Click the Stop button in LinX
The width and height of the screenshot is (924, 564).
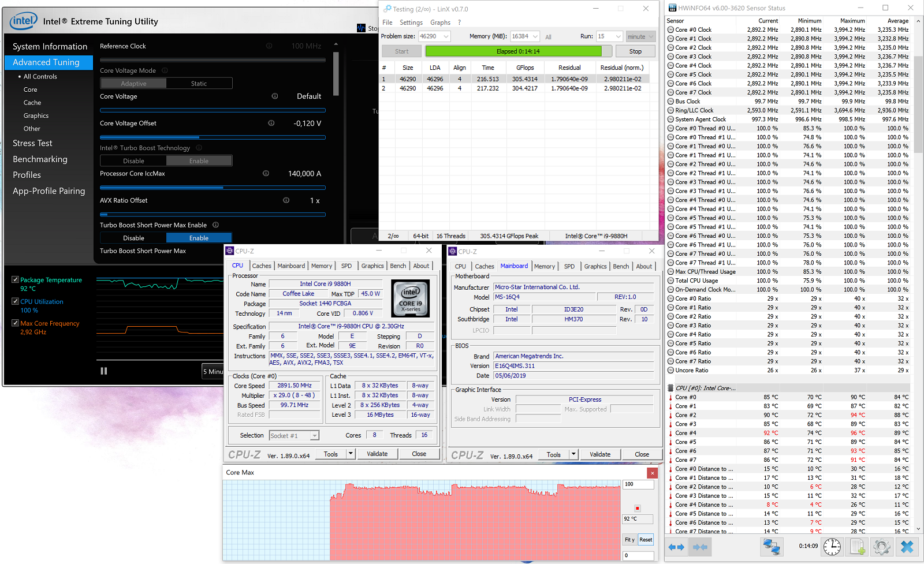[635, 51]
